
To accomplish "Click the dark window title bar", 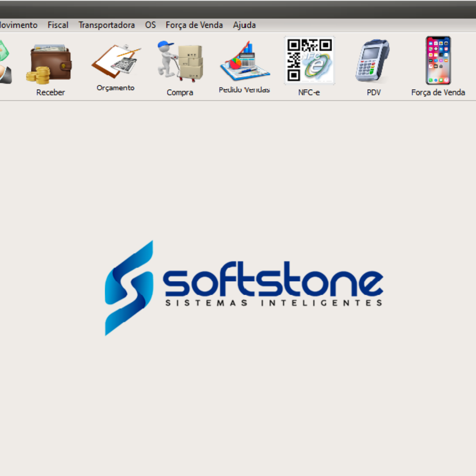I will 238,10.
